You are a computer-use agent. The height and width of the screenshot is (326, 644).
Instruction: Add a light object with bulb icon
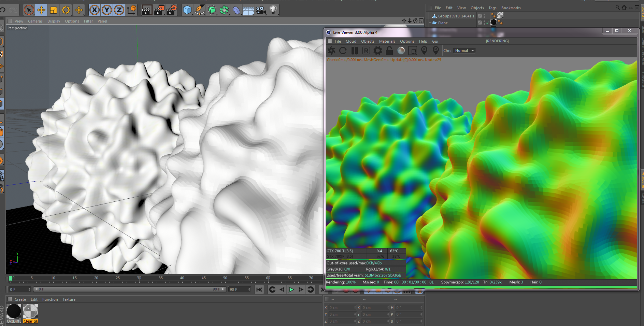pyautogui.click(x=273, y=10)
